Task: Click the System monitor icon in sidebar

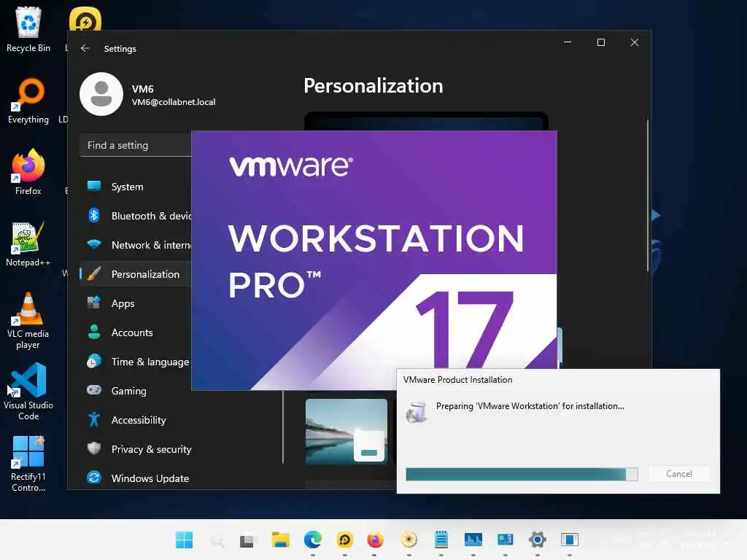Action: [94, 186]
